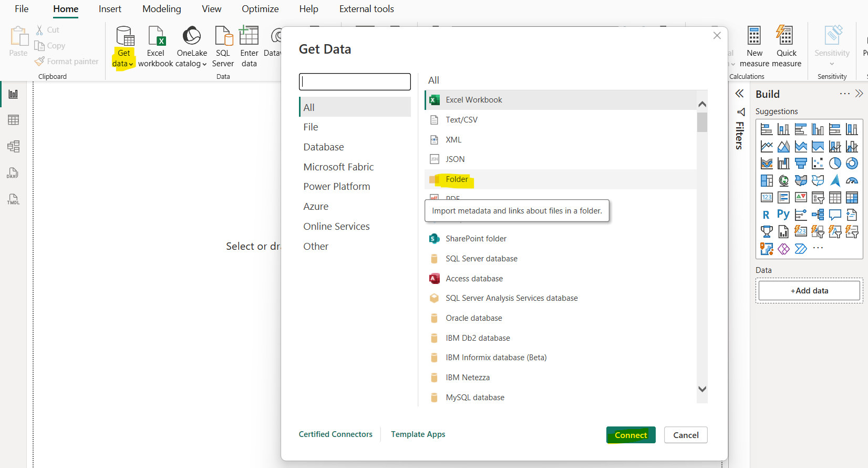Expand the Get data dropdown arrow

tap(131, 64)
